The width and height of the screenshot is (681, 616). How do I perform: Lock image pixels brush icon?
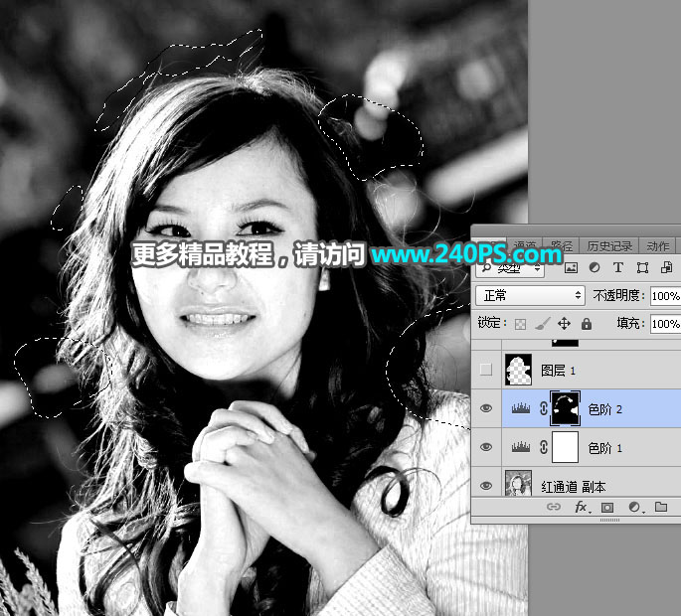coord(543,324)
